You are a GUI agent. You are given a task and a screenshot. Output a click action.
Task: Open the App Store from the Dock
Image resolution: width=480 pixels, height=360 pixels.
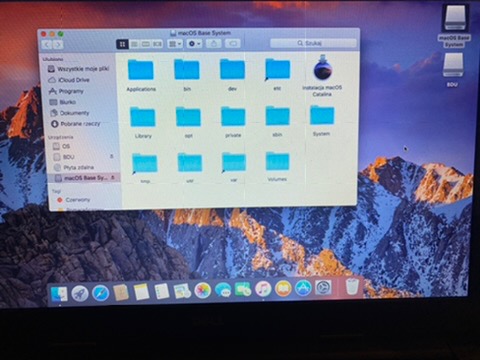pyautogui.click(x=303, y=288)
